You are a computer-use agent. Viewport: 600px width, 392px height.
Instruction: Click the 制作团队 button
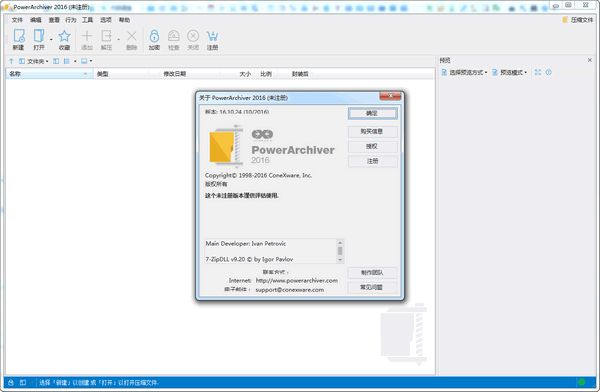click(x=372, y=273)
